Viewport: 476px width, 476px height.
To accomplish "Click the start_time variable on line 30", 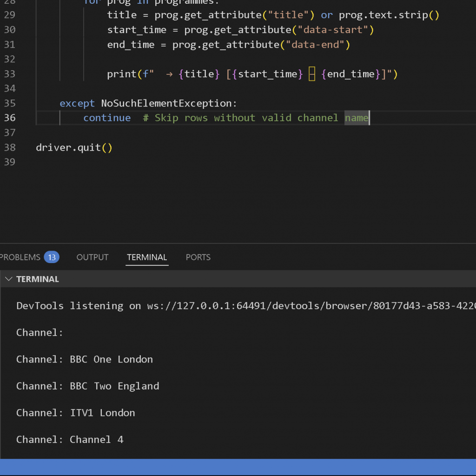I will 137,30.
